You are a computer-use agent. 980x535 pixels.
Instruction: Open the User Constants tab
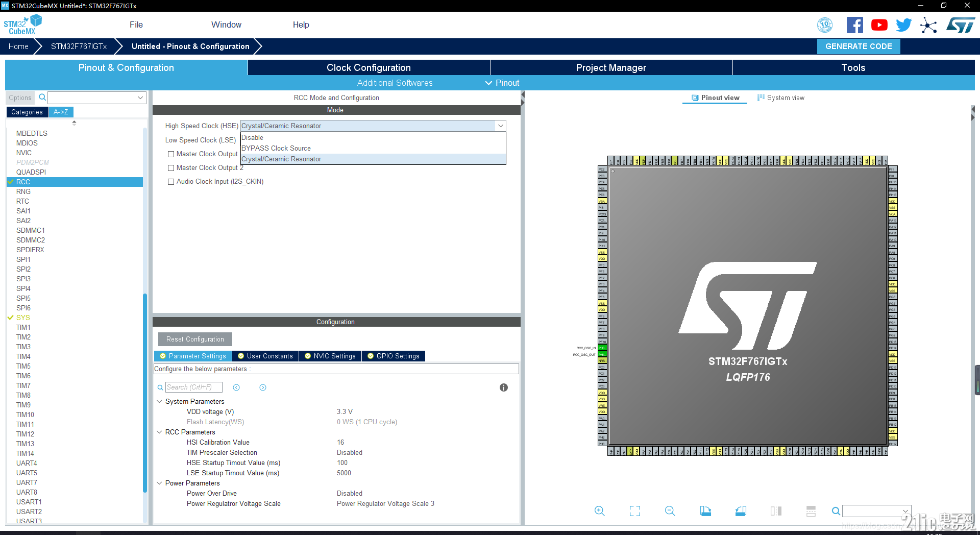tap(265, 356)
